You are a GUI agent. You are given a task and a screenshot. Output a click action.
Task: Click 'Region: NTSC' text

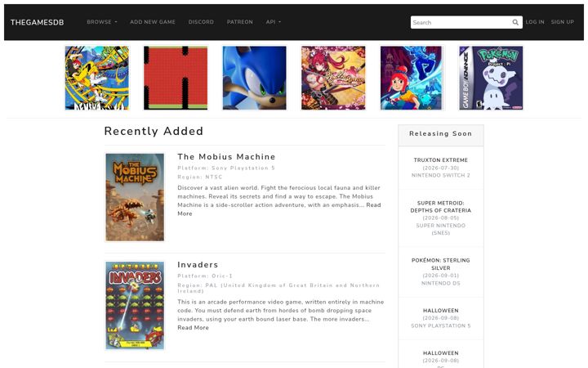tap(200, 177)
